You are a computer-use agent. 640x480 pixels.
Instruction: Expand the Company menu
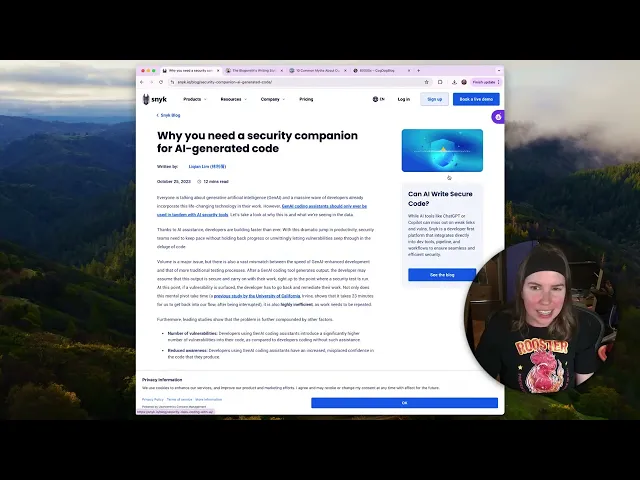(x=273, y=99)
